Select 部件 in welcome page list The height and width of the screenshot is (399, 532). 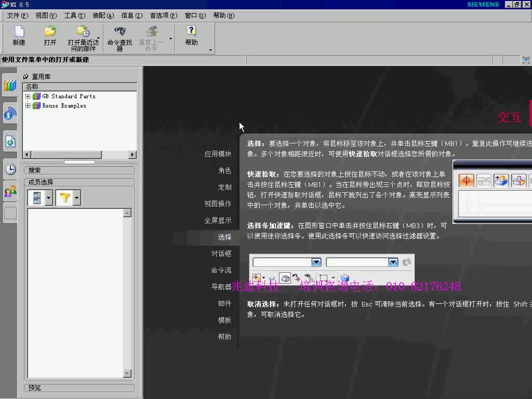[x=224, y=303]
